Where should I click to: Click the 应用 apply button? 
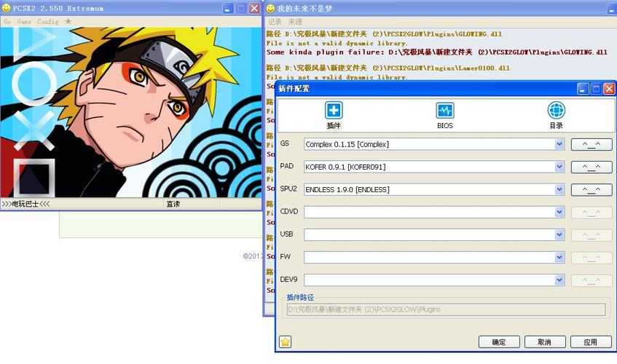pyautogui.click(x=591, y=342)
